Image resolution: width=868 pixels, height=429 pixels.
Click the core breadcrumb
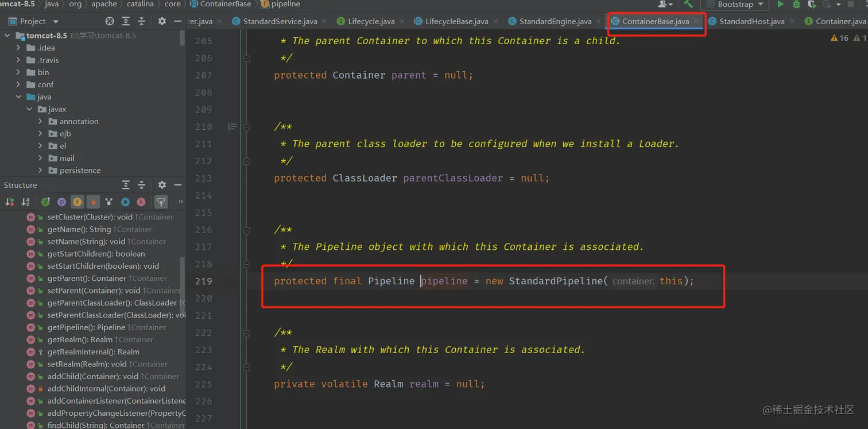point(173,4)
